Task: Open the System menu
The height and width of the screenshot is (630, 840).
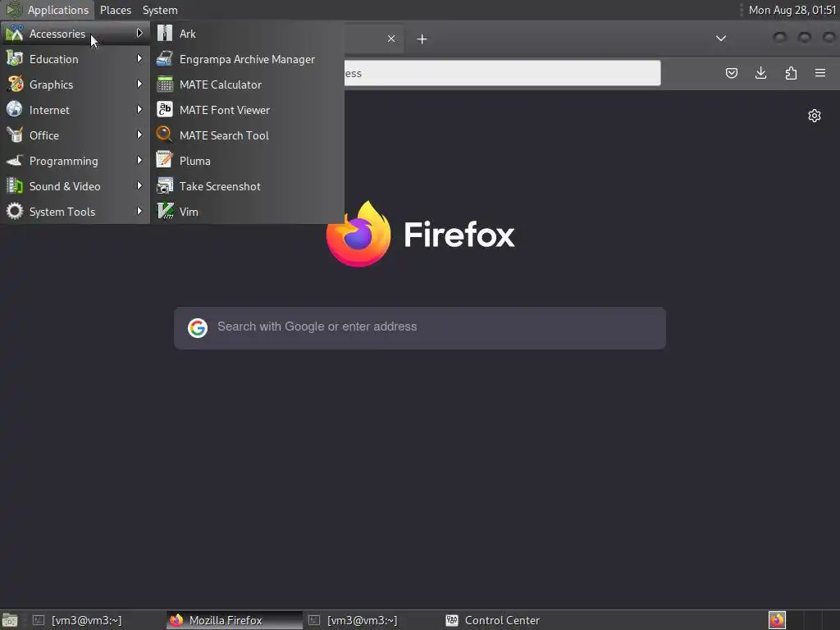Action: coord(160,10)
